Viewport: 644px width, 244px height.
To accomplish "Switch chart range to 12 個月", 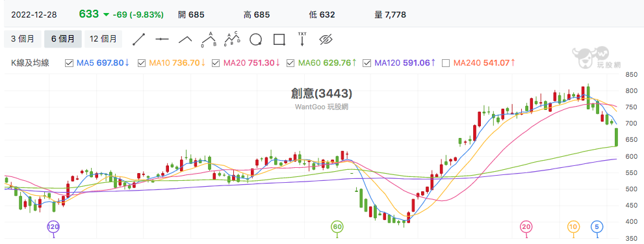I will 103,39.
